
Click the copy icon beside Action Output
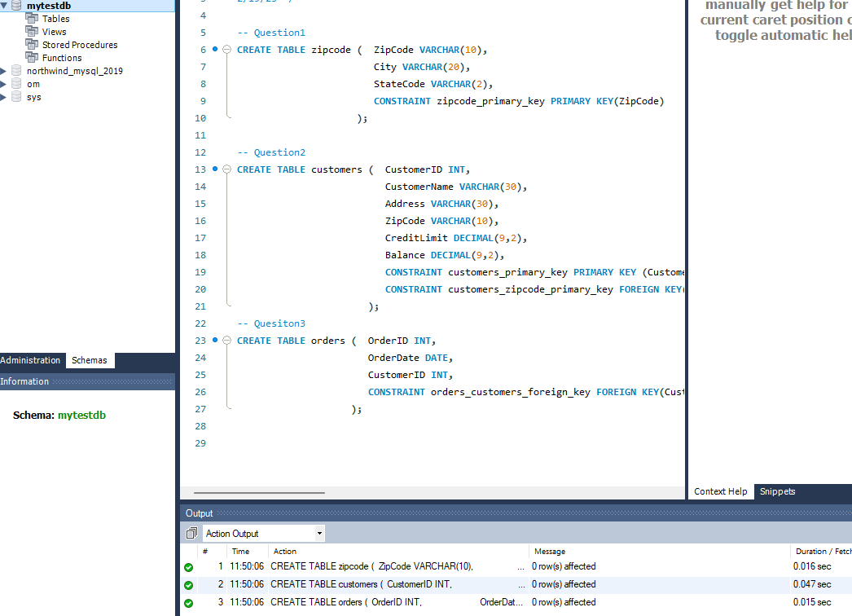point(191,534)
